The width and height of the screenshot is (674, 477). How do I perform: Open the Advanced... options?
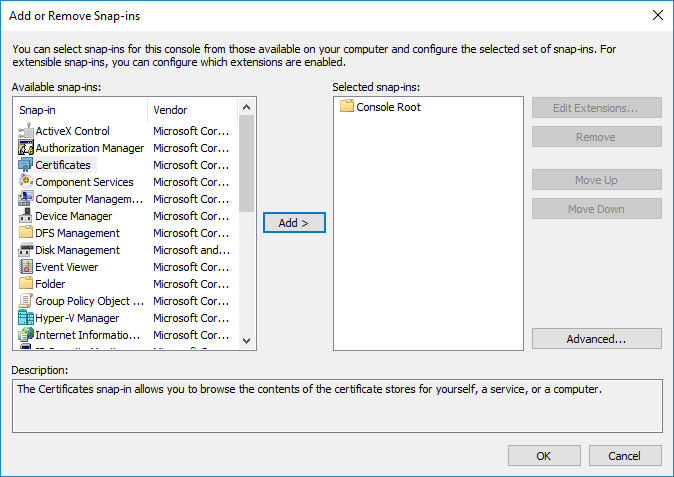(597, 339)
